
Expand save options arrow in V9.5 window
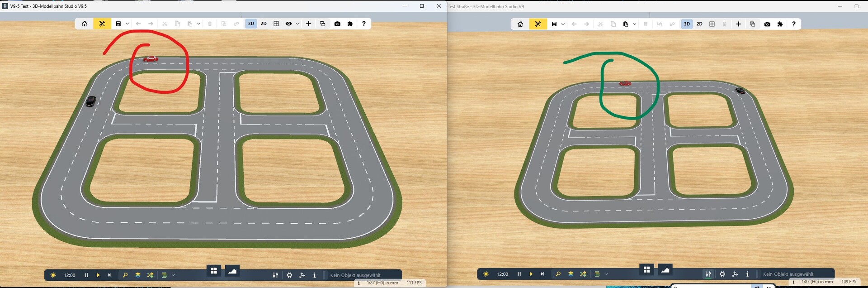(127, 24)
